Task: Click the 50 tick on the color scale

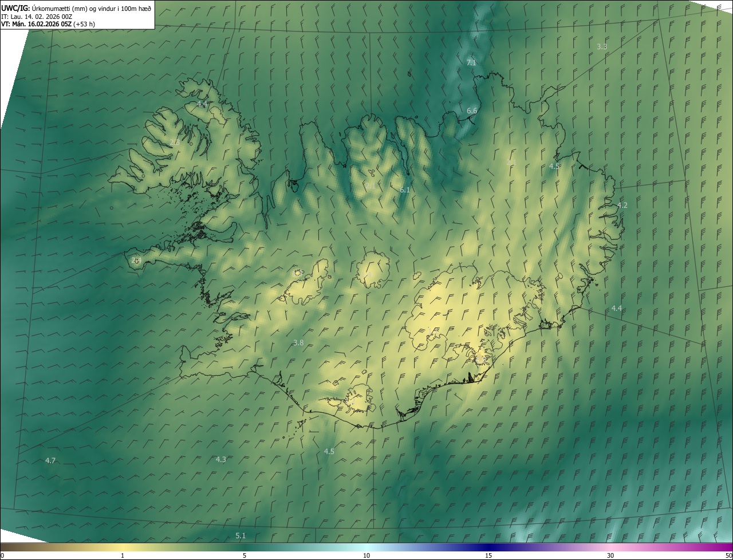Action: 728,555
